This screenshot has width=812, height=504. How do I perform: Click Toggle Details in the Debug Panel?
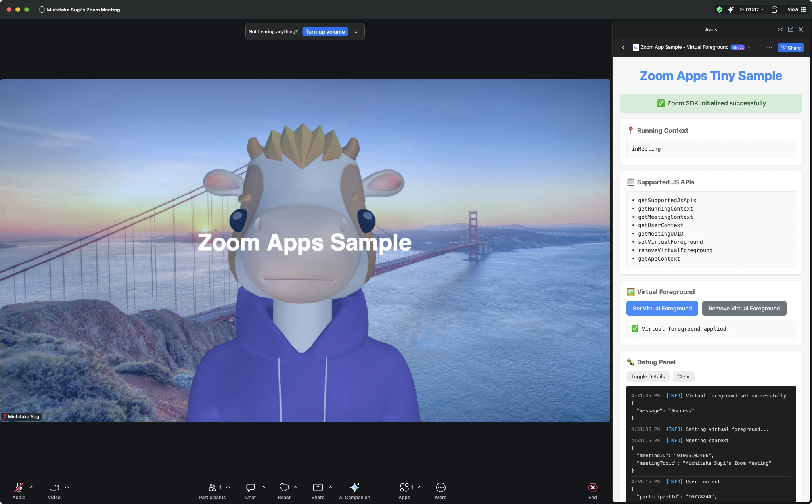point(648,377)
